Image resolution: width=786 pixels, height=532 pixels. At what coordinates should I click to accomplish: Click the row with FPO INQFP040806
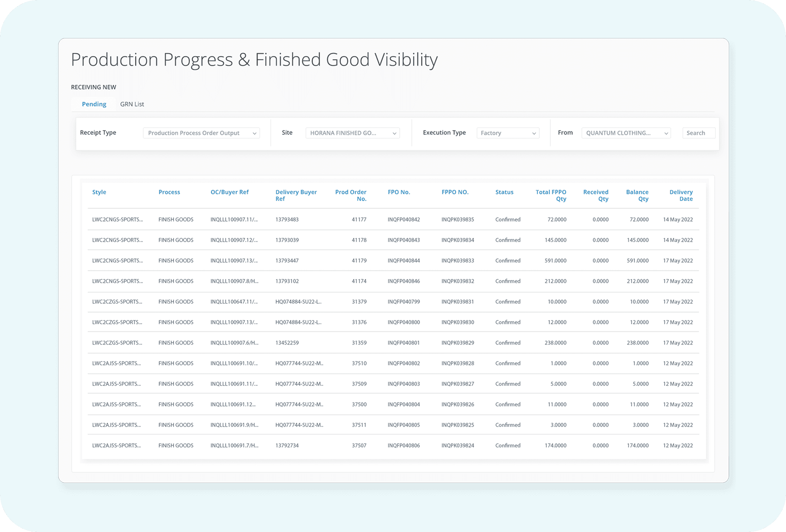(404, 446)
